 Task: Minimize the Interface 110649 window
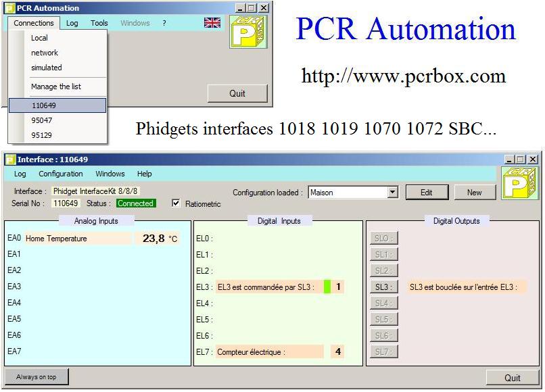pyautogui.click(x=510, y=160)
